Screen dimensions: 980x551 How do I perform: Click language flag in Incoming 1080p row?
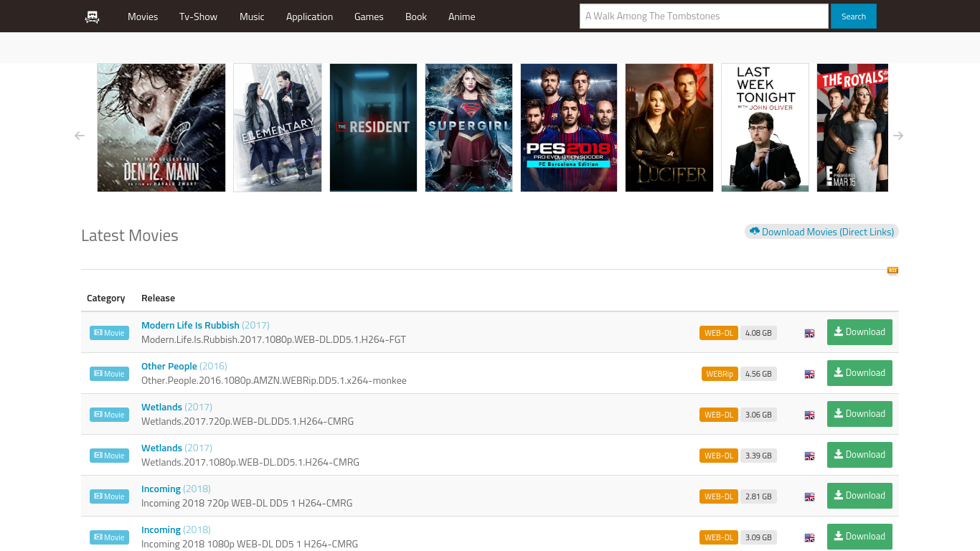[809, 537]
